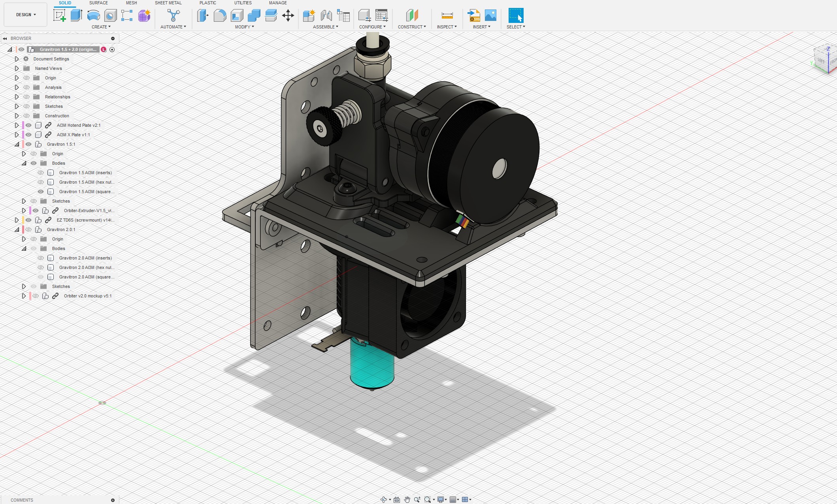Switch to the UTILITIES tab
The image size is (837, 504).
pyautogui.click(x=243, y=3)
